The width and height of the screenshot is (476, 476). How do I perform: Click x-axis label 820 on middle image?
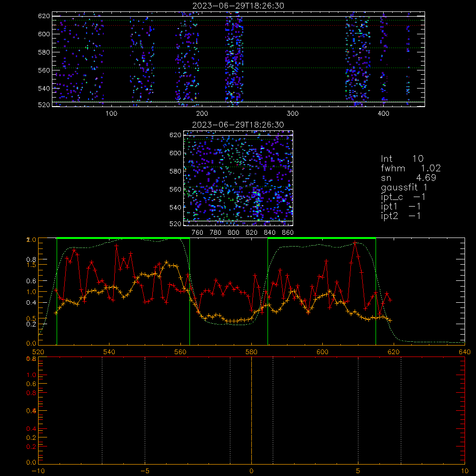(x=251, y=233)
